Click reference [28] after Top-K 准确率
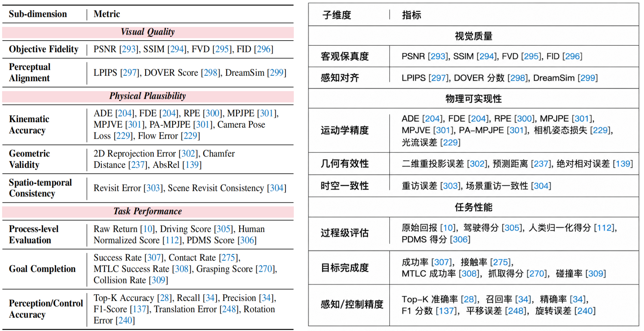The image size is (644, 331). pyautogui.click(x=469, y=300)
